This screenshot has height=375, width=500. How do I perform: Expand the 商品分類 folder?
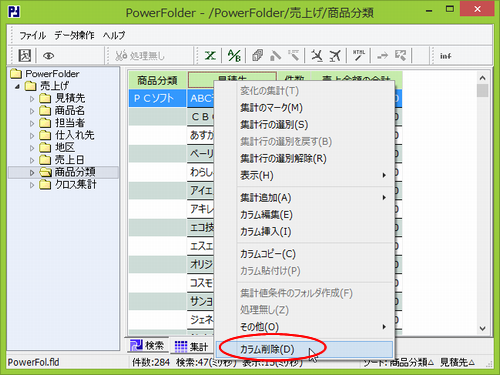(x=32, y=172)
